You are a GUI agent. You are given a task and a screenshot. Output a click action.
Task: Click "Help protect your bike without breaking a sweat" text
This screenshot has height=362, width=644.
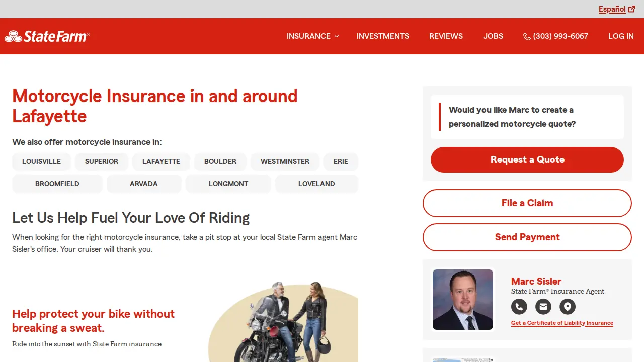point(93,321)
